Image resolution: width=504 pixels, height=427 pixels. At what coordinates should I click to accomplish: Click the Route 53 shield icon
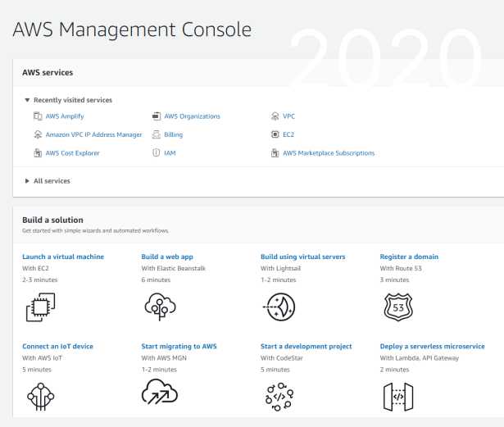pos(398,307)
